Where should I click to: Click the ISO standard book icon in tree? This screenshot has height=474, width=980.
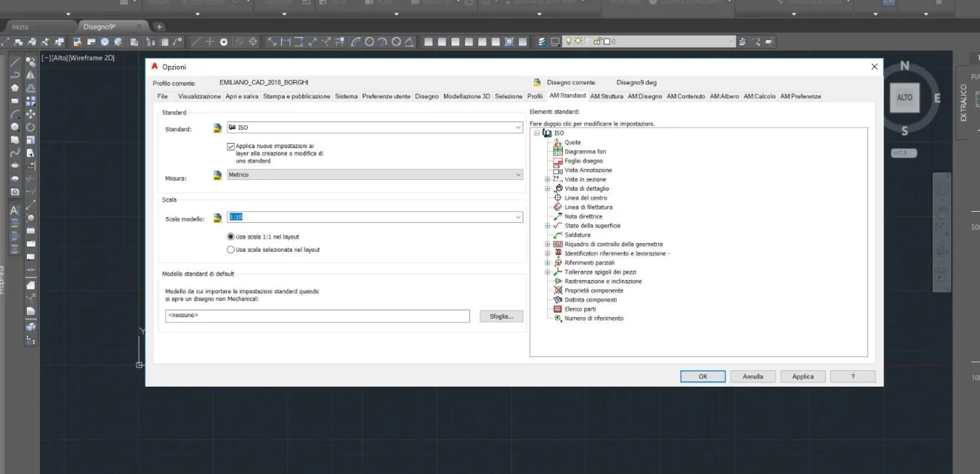pos(547,133)
